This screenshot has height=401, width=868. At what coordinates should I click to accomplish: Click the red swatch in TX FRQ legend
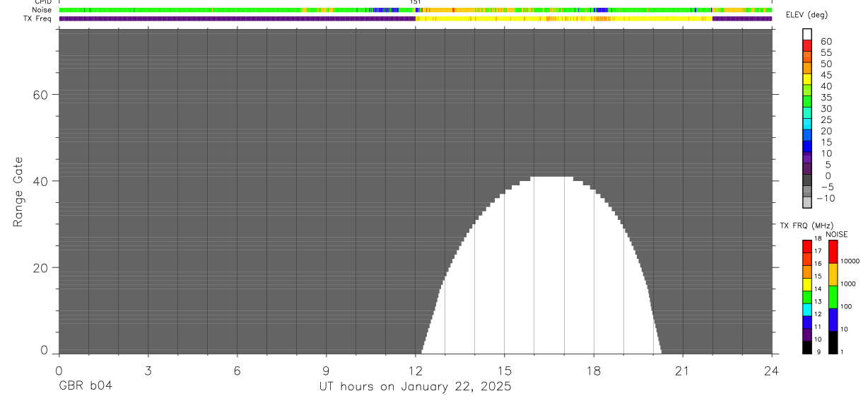[807, 247]
